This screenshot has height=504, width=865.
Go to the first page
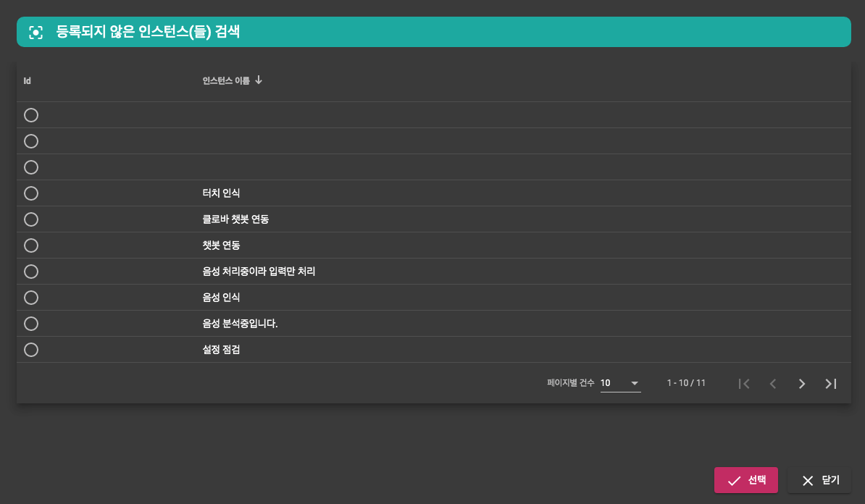pos(744,384)
